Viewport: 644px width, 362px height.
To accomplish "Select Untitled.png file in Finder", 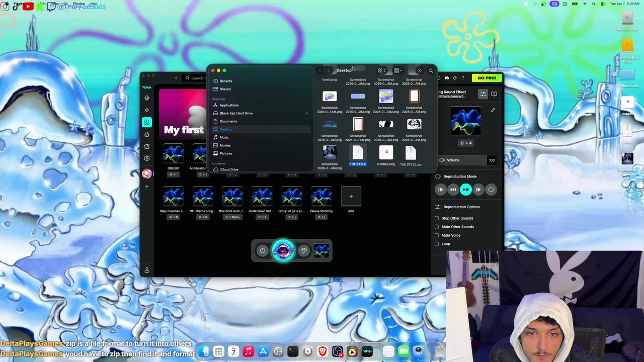I will pos(386,156).
